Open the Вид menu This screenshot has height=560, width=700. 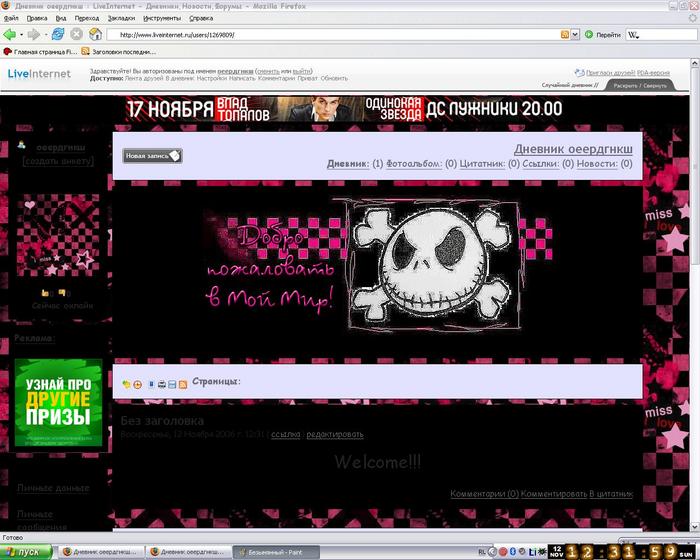61,18
